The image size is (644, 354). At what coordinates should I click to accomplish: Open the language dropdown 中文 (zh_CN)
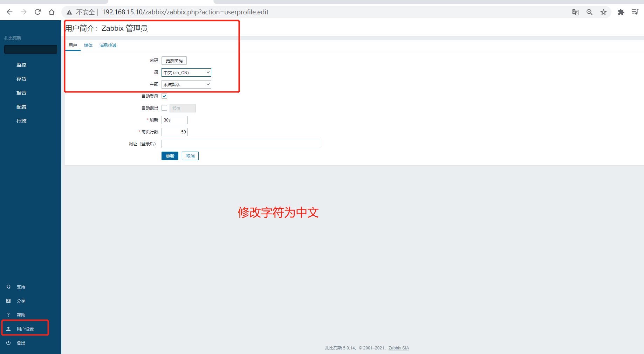click(186, 72)
